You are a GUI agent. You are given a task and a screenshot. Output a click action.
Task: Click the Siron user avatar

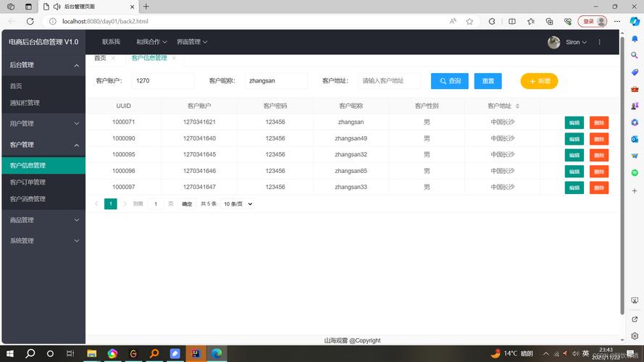(x=553, y=42)
